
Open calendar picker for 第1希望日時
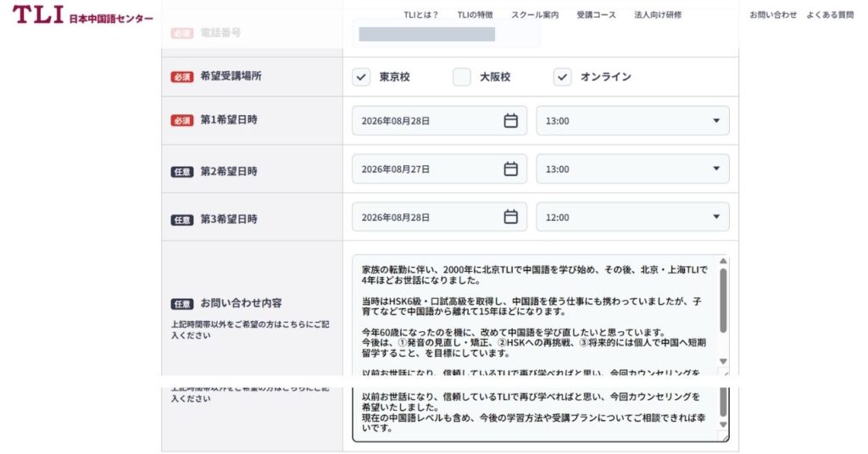click(x=510, y=120)
